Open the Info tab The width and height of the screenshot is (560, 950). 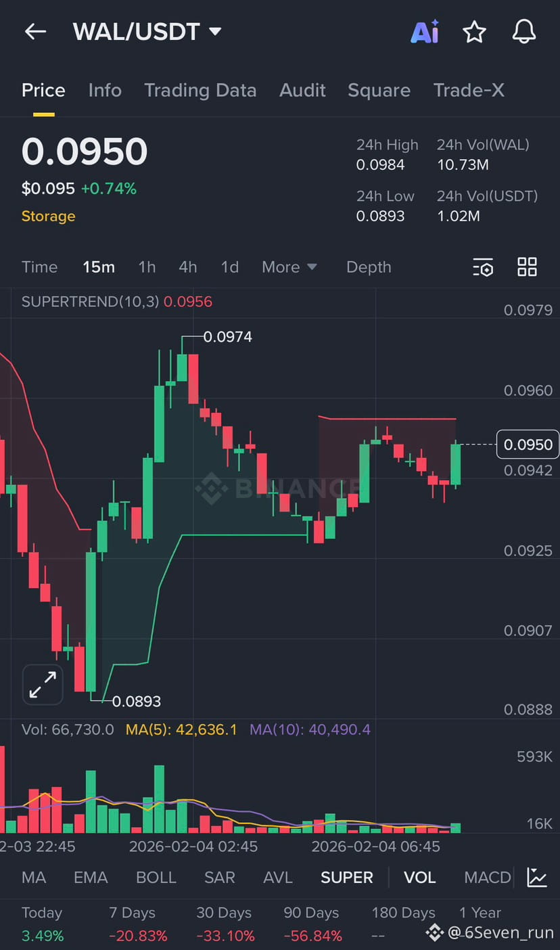tap(105, 91)
